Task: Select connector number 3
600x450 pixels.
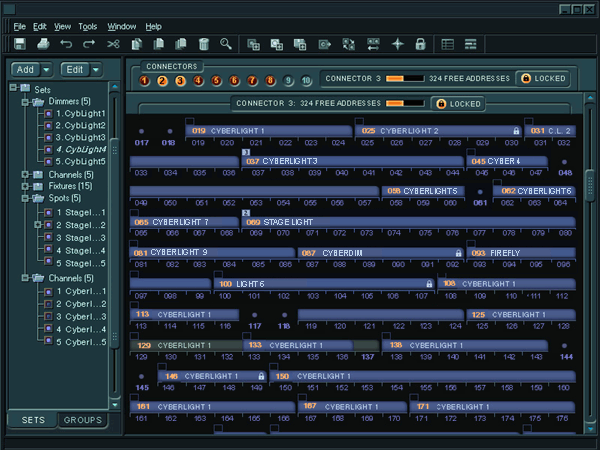Action: (x=181, y=80)
